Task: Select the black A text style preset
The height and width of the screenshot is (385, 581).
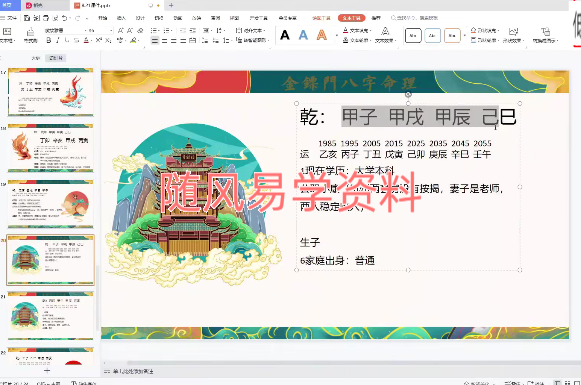Action: click(285, 35)
